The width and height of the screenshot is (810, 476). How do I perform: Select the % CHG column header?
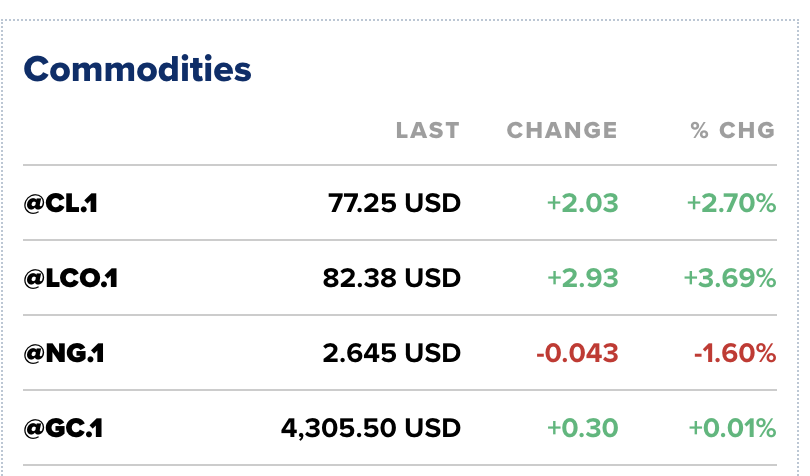[x=733, y=130]
